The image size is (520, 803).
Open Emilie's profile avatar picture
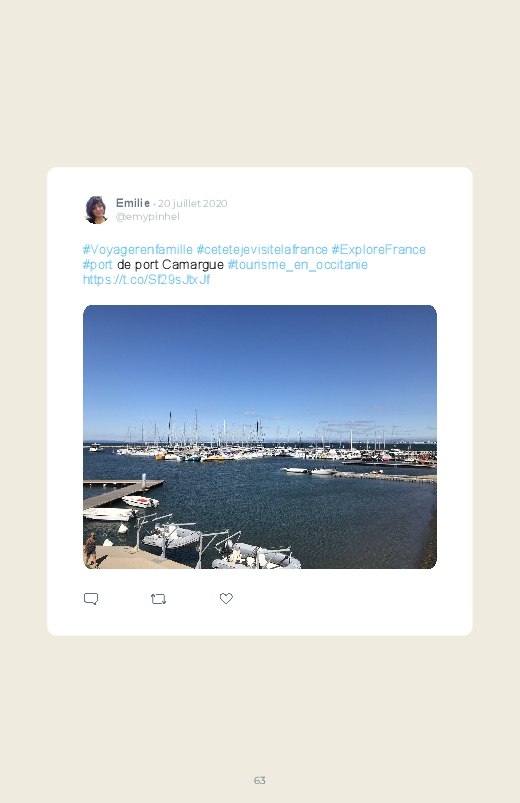click(96, 209)
